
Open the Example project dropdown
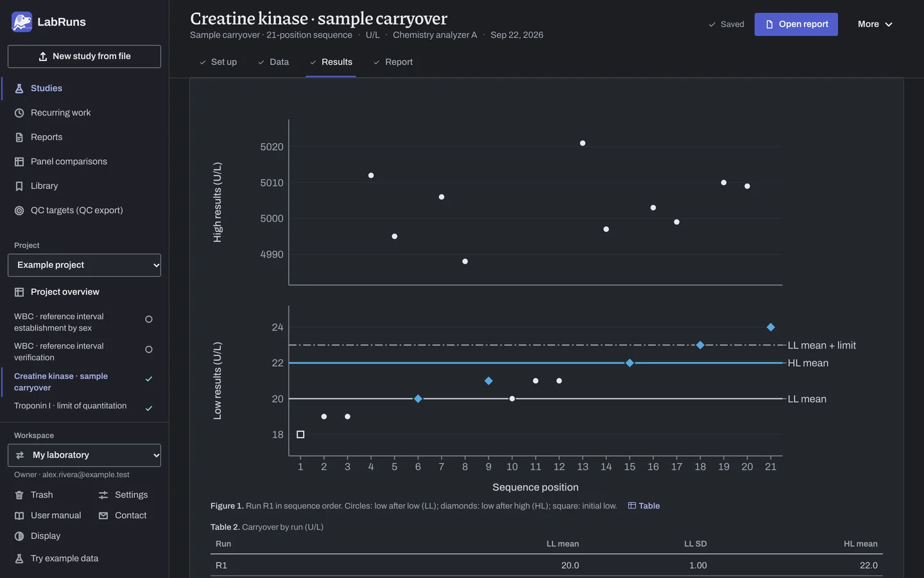[84, 265]
